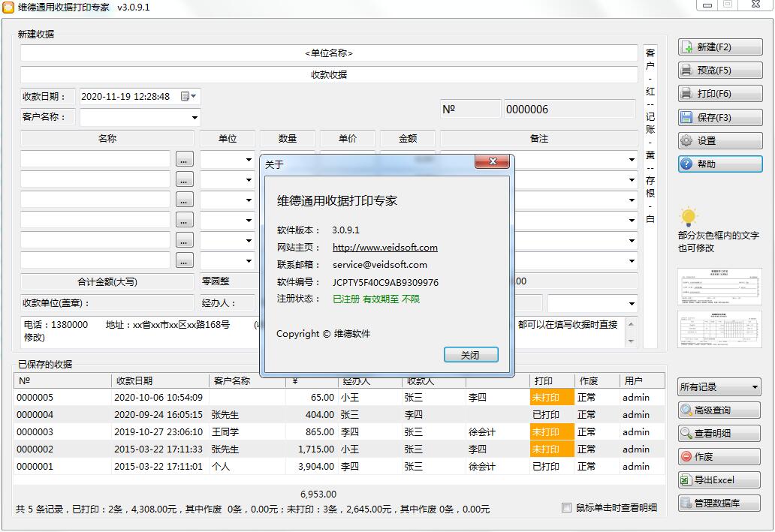
Task: Click amount 3,904.00 in the list
Action: tap(316, 466)
